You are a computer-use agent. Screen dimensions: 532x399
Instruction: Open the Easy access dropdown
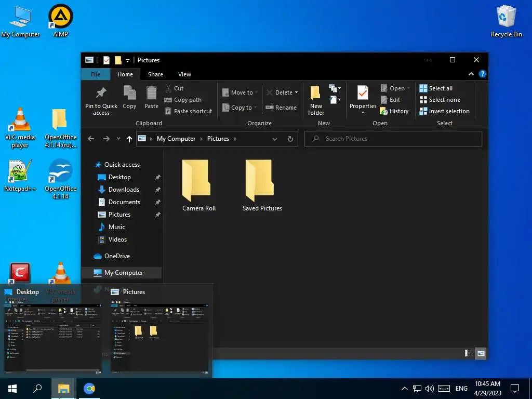point(335,100)
